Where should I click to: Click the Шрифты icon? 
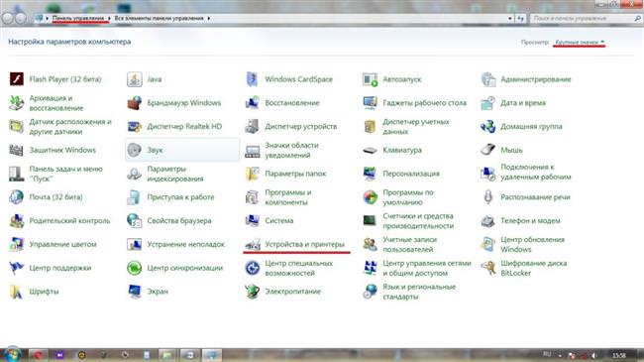(17, 292)
